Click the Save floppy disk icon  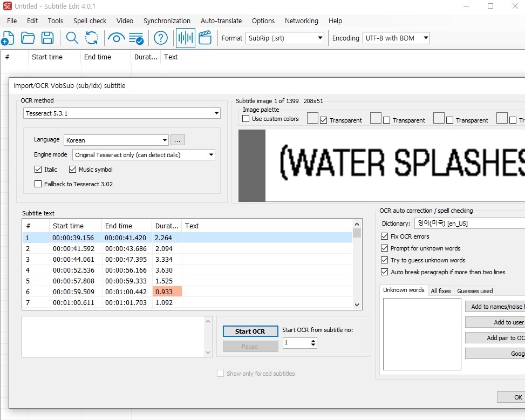[x=47, y=38]
